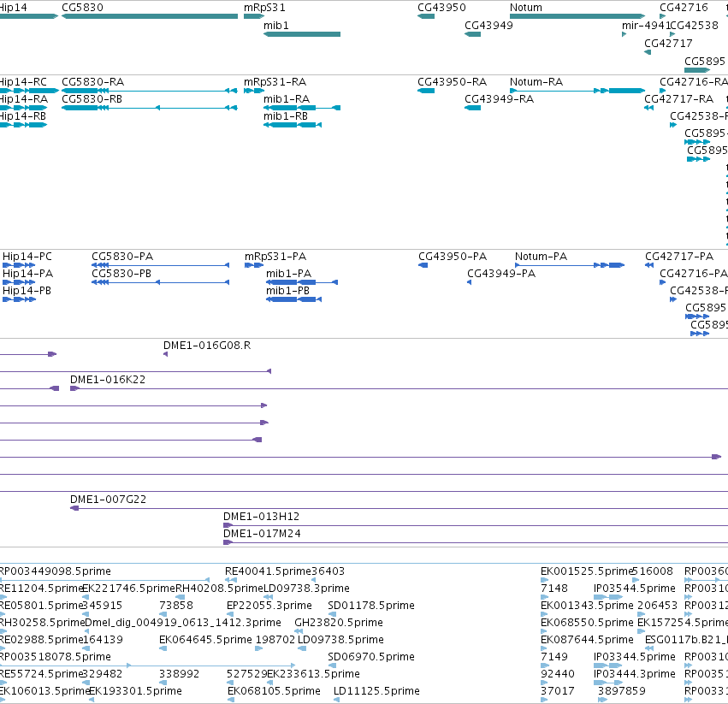Screen dimensions: 728x704
Task: Select transcript Notum-RA
Action: (x=577, y=91)
